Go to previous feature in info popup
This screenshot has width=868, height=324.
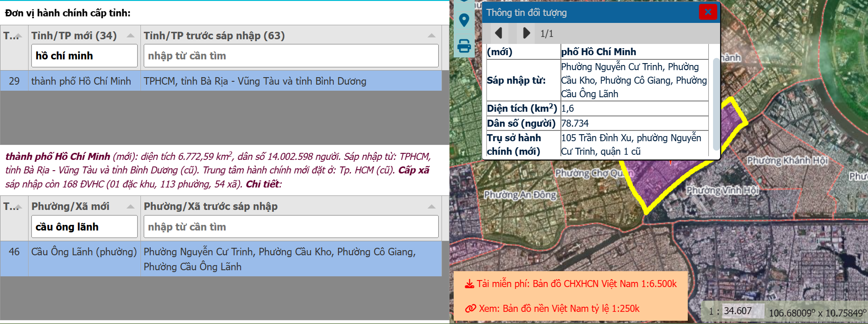[x=499, y=33]
